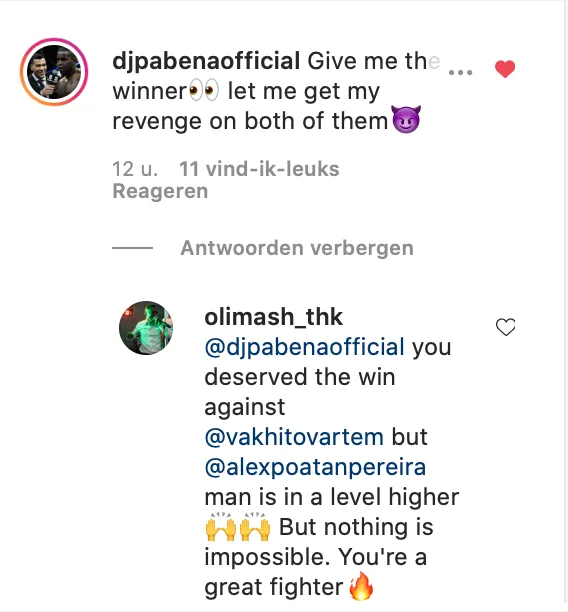Open djpabenaofficial story via profile picture
Screen dimensions: 568x612
pos(54,71)
